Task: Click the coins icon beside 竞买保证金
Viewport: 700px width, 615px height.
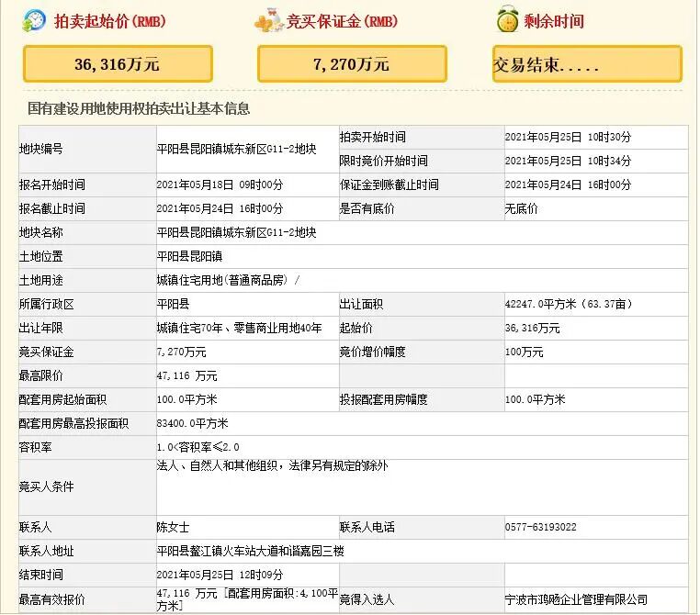Action: 269,20
